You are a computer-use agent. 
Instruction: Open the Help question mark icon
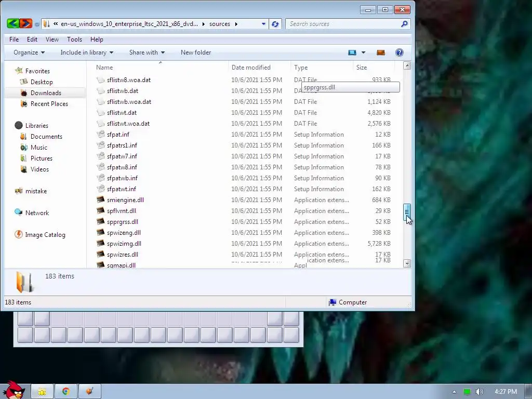(400, 52)
